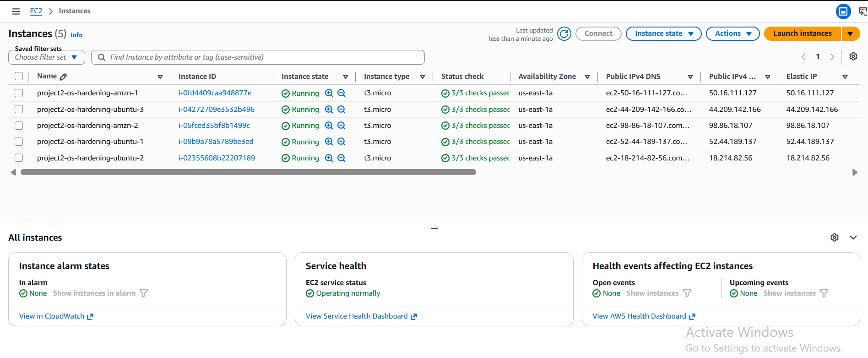Image resolution: width=868 pixels, height=358 pixels.
Task: Zoom out filter on ubuntu-3 instance state
Action: click(x=342, y=110)
